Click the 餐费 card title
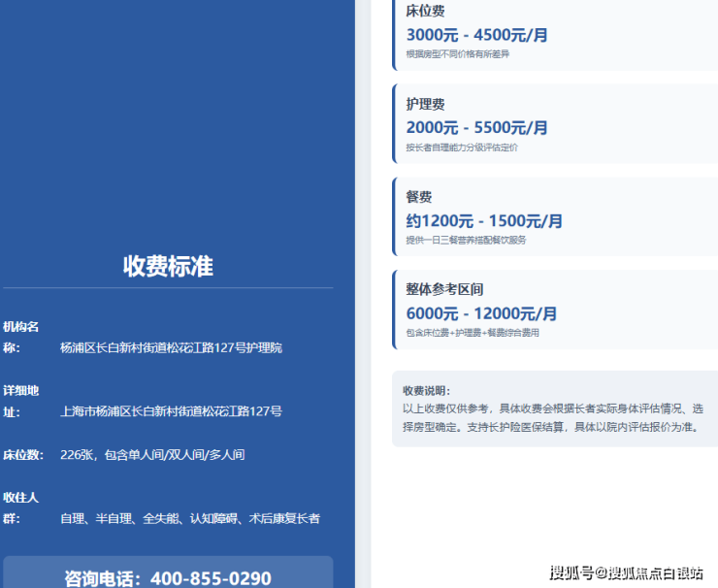Screen dimensions: 718x588 (419, 197)
